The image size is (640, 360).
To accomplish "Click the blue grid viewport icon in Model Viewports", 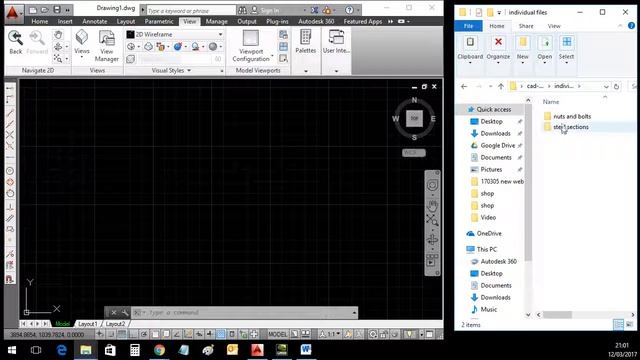I will point(283,47).
